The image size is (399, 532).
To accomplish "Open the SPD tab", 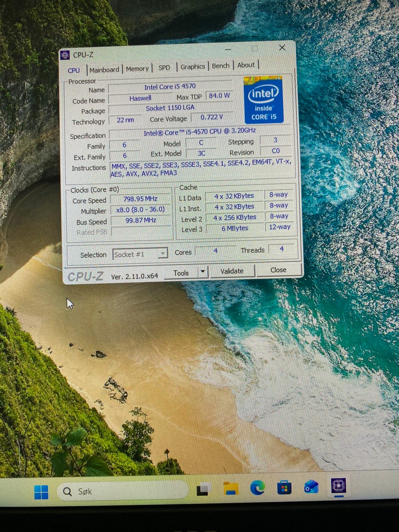I will (x=164, y=67).
